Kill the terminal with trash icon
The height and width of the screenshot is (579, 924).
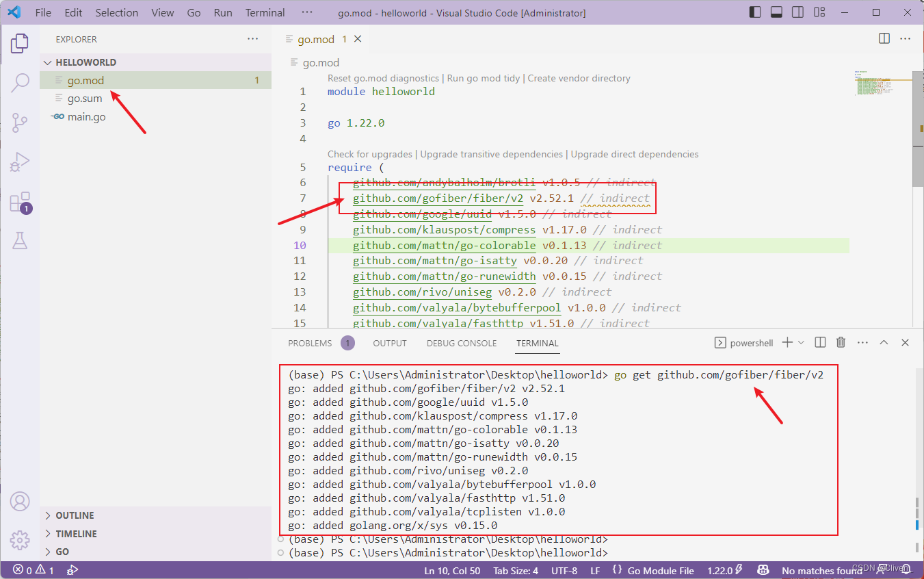click(x=841, y=343)
